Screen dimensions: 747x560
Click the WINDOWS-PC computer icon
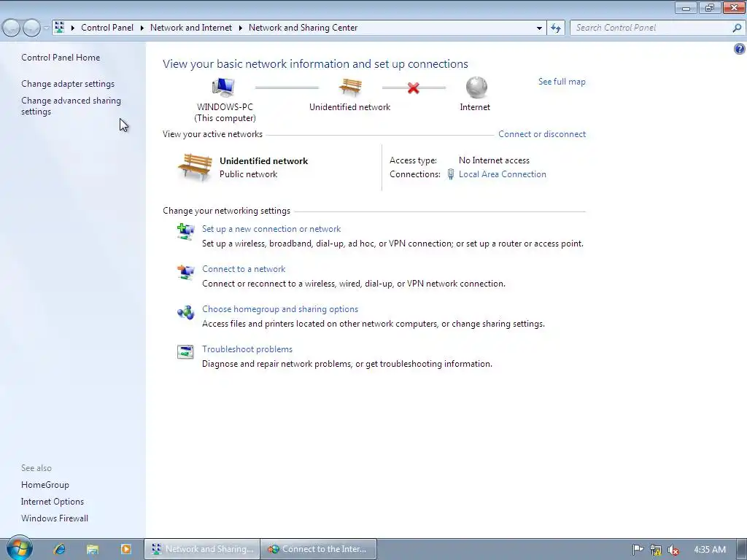pyautogui.click(x=223, y=87)
